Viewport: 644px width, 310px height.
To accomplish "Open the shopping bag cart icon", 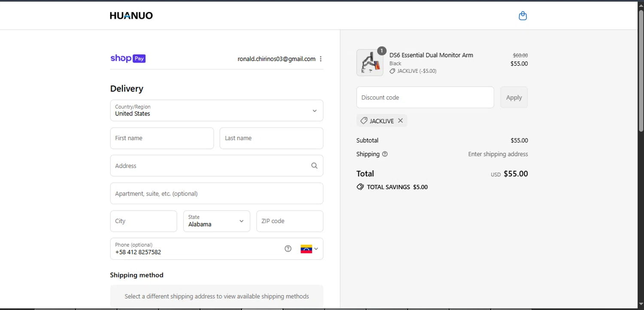I will click(522, 16).
